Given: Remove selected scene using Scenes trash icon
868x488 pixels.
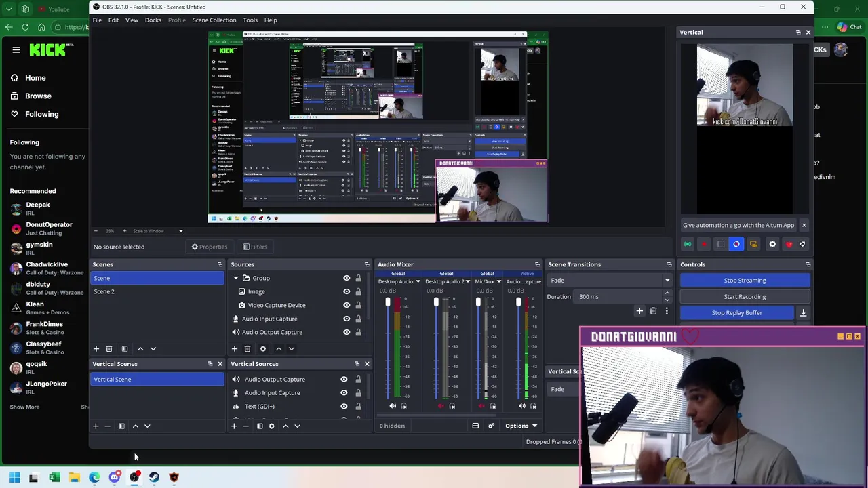Looking at the screenshot, I should (108, 348).
